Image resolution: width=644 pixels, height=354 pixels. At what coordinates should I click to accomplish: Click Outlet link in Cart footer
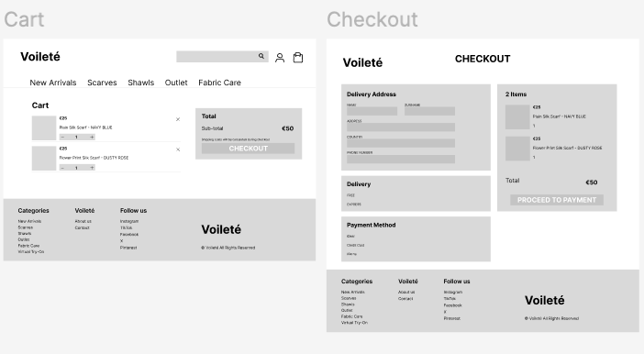24,239
